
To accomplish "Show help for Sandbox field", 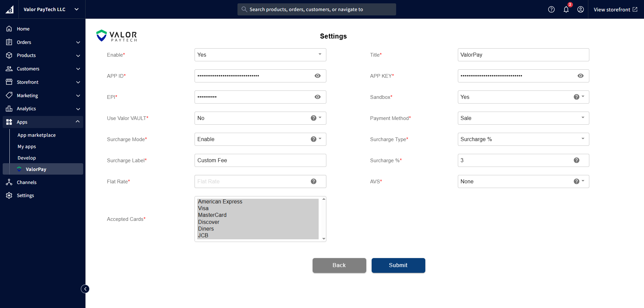I will (x=577, y=97).
